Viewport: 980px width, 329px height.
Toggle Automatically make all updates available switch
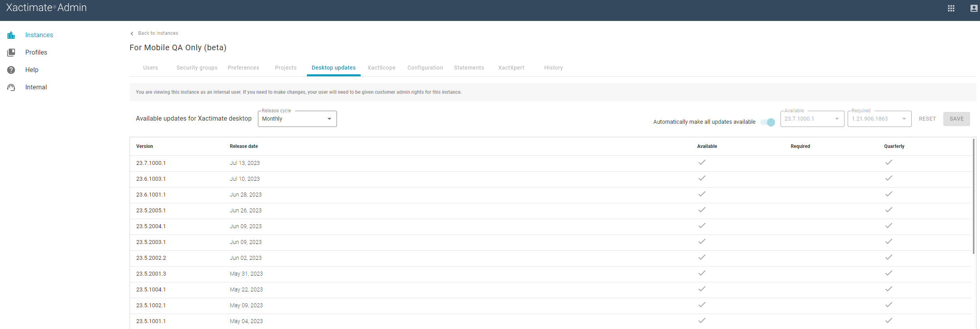(x=768, y=122)
